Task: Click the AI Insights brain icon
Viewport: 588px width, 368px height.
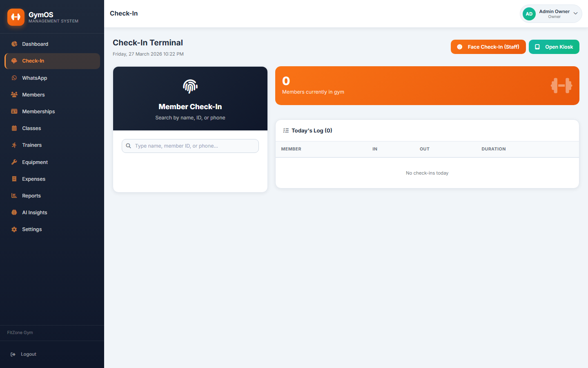Action: [14, 213]
